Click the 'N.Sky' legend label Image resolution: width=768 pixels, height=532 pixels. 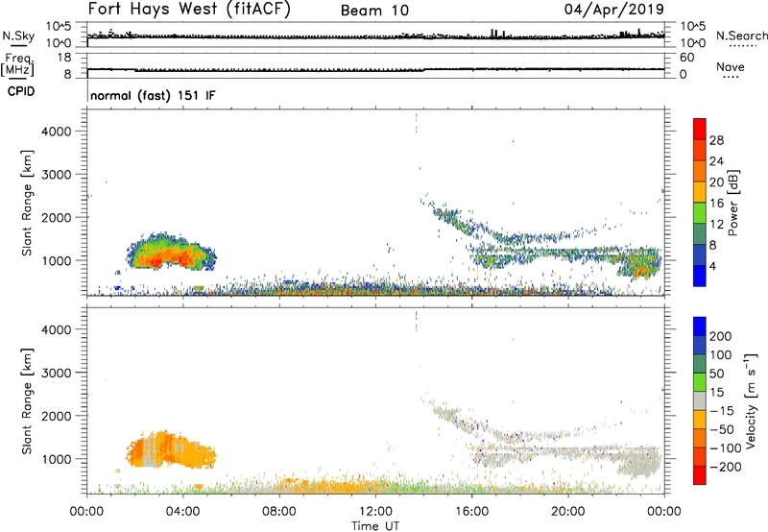18,36
